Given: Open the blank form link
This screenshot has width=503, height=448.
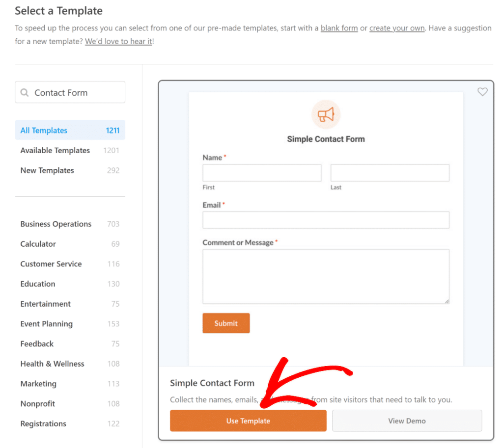Looking at the screenshot, I should click(339, 28).
